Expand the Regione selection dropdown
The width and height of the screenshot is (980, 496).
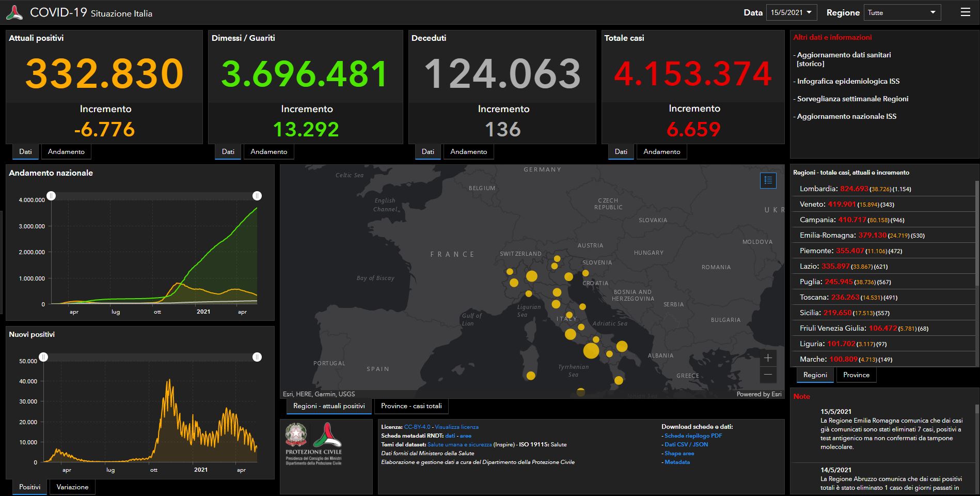point(902,12)
